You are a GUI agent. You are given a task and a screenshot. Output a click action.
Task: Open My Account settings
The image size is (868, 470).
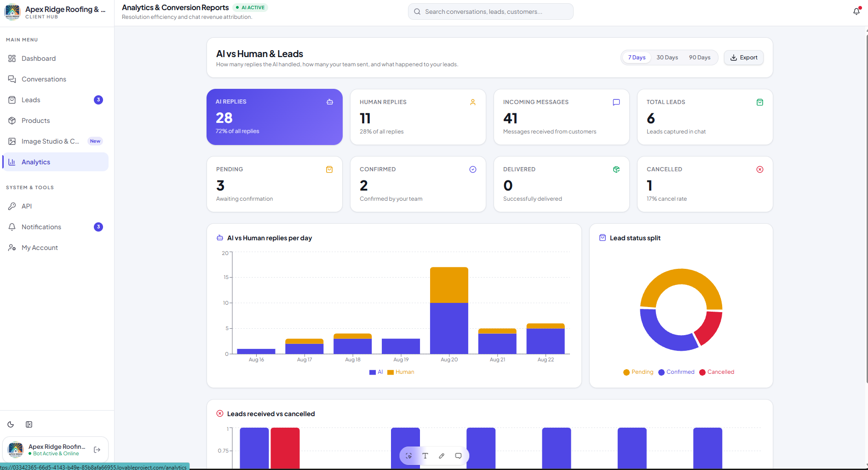pyautogui.click(x=55, y=248)
